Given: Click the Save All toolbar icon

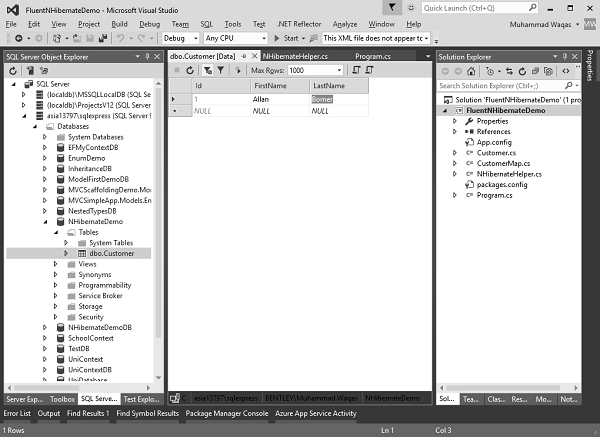Looking at the screenshot, I should pos(103,38).
